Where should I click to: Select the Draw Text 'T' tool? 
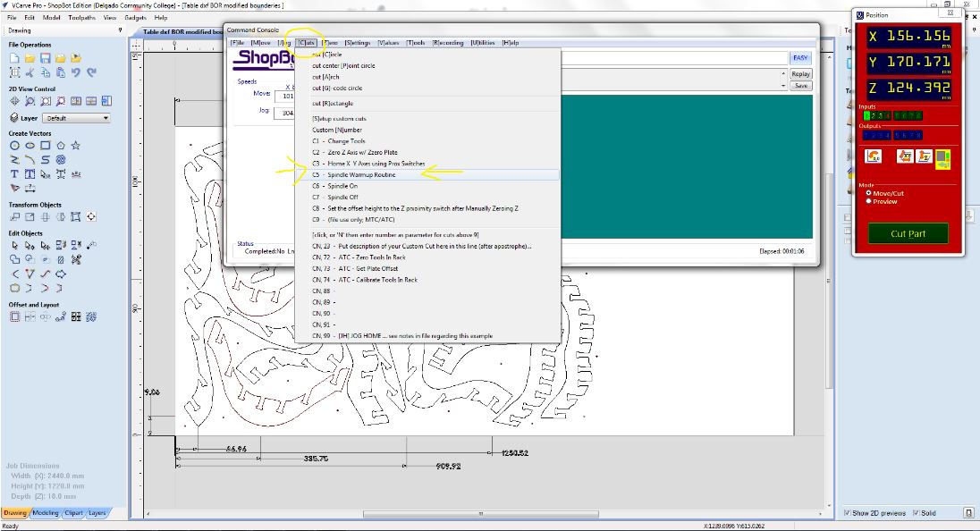pos(14,174)
